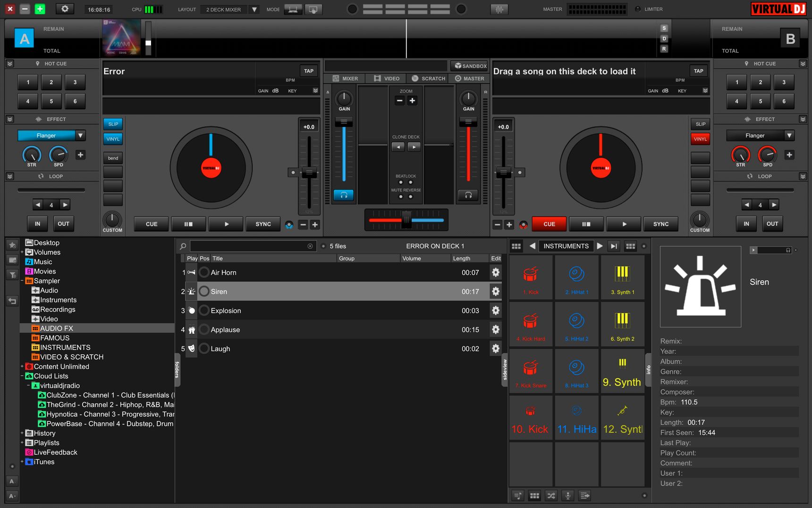Screen dimensions: 812x508
Task: Select the FAMOUS sampler folder
Action: [x=55, y=338]
